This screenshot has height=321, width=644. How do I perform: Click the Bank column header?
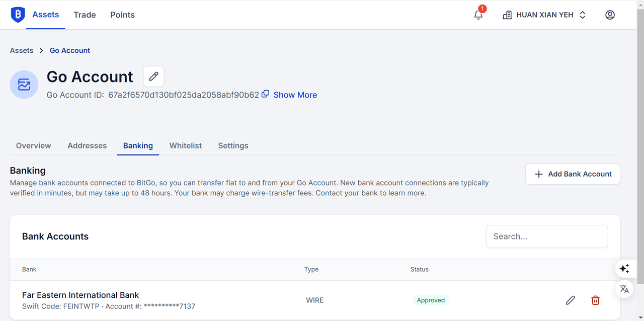pos(29,269)
